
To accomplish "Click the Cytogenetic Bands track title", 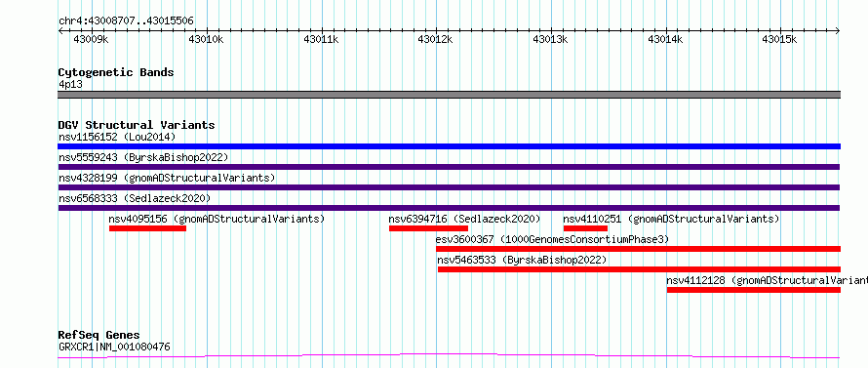I will [x=116, y=72].
